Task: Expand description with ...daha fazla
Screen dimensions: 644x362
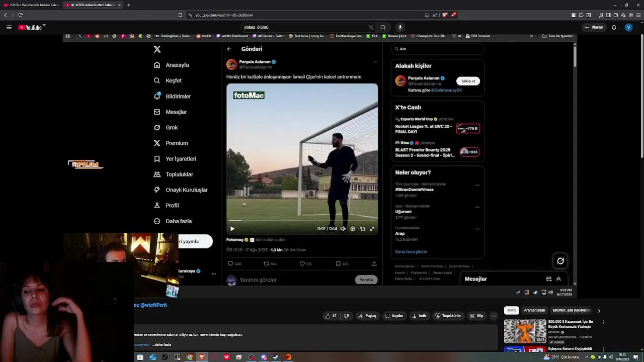Action: [162, 344]
